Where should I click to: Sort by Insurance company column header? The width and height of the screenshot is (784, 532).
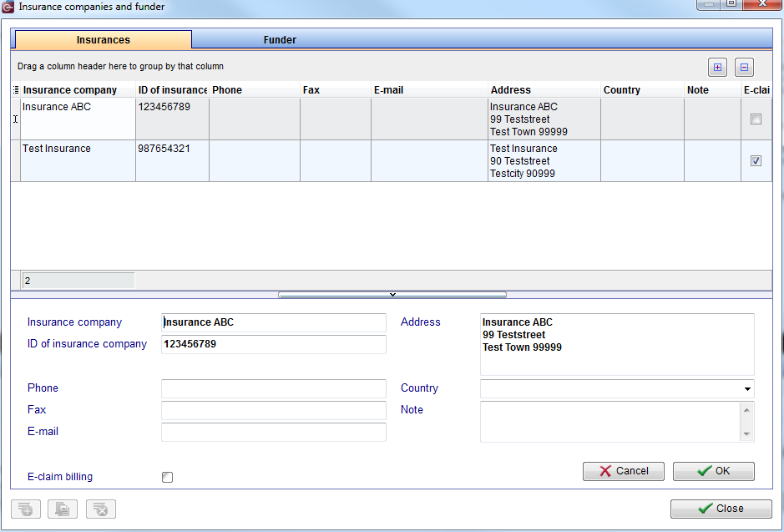click(78, 90)
